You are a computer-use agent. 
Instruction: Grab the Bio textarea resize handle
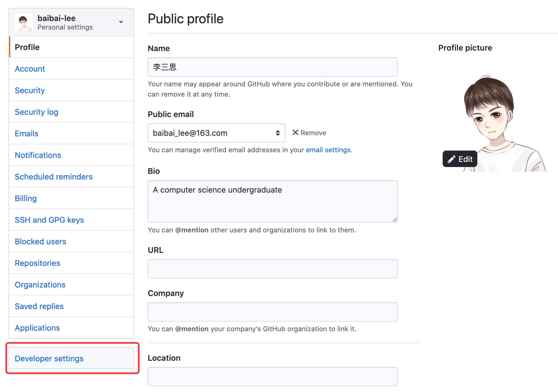(395, 220)
